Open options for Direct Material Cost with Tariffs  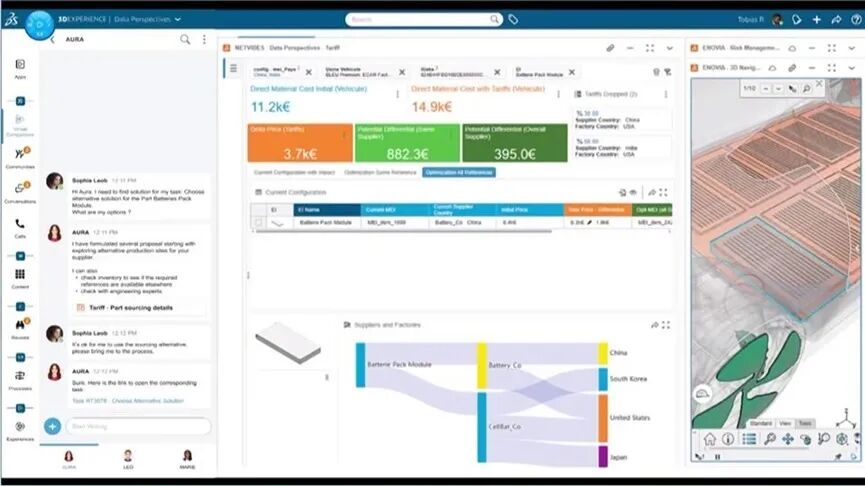click(558, 94)
